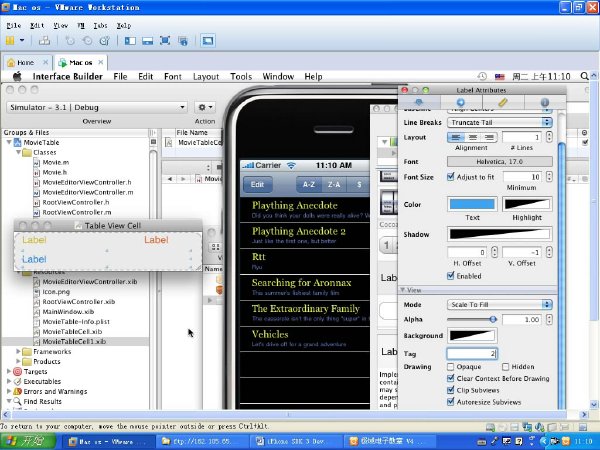The image size is (600, 450).
Task: Click the Targets group icon
Action: click(x=18, y=372)
